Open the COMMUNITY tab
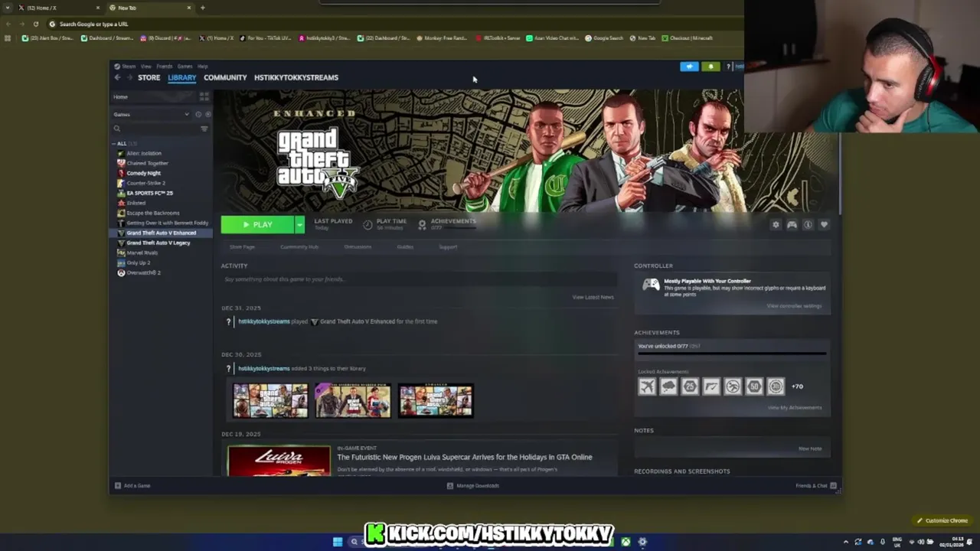The image size is (980, 551). click(225, 77)
